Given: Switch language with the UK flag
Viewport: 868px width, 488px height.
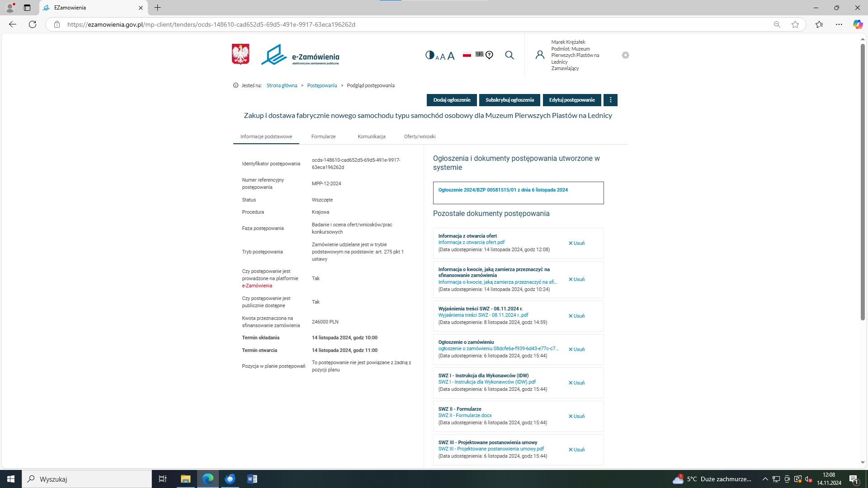Looking at the screenshot, I should (x=479, y=54).
